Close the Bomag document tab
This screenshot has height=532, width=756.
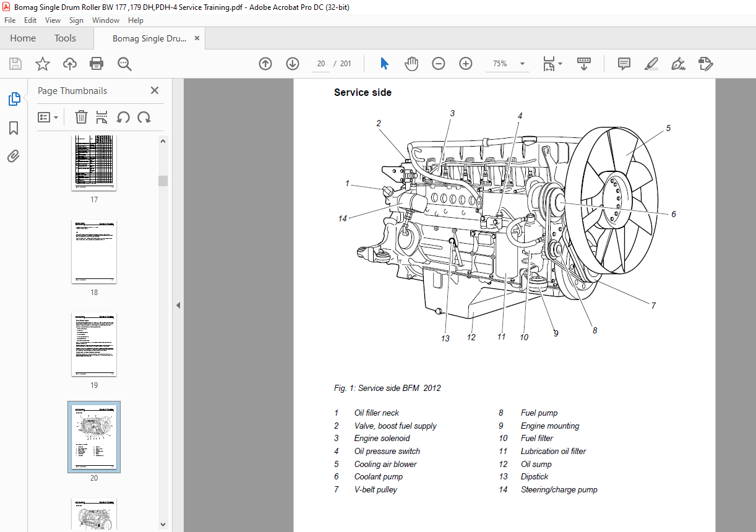197,38
